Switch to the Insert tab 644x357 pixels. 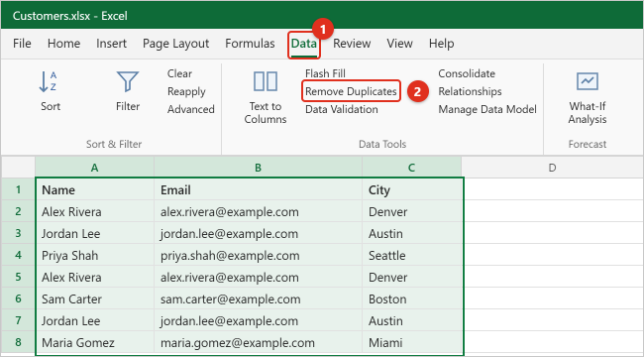pyautogui.click(x=111, y=44)
